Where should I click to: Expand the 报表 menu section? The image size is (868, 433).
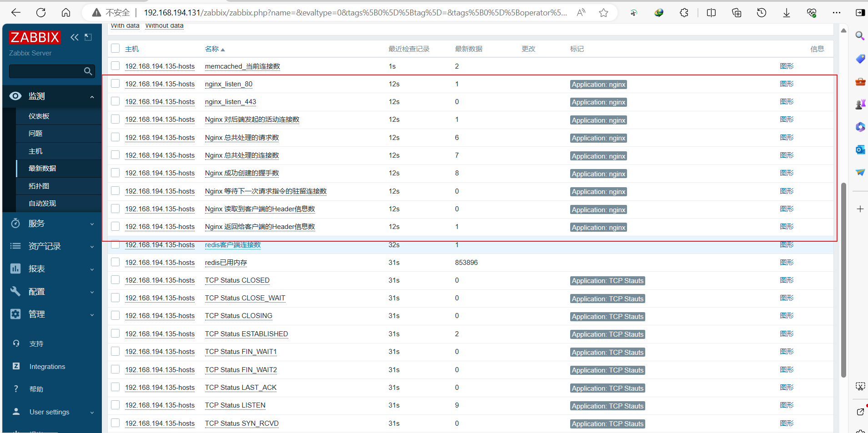coord(52,269)
